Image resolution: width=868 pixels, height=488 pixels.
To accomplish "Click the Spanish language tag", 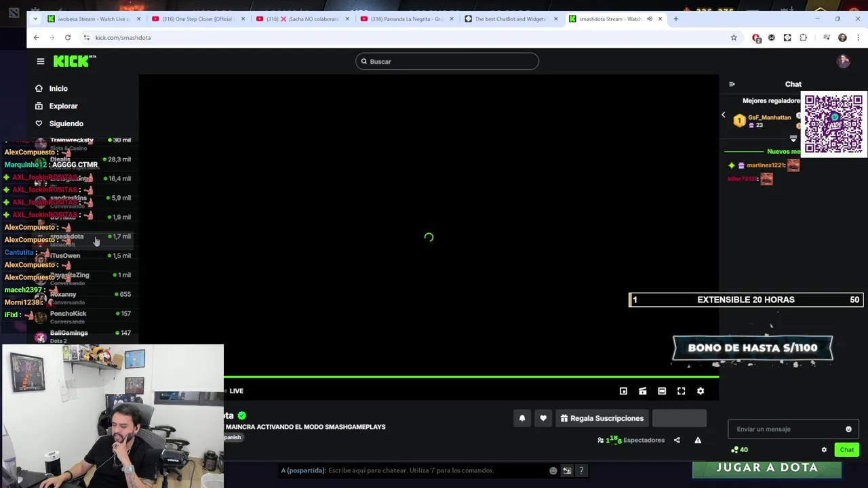I will [233, 438].
